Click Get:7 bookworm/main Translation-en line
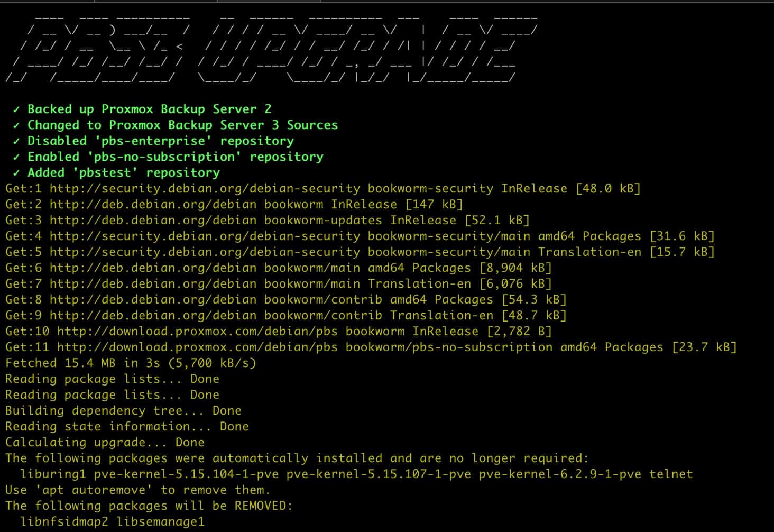This screenshot has height=532, width=774. click(279, 283)
